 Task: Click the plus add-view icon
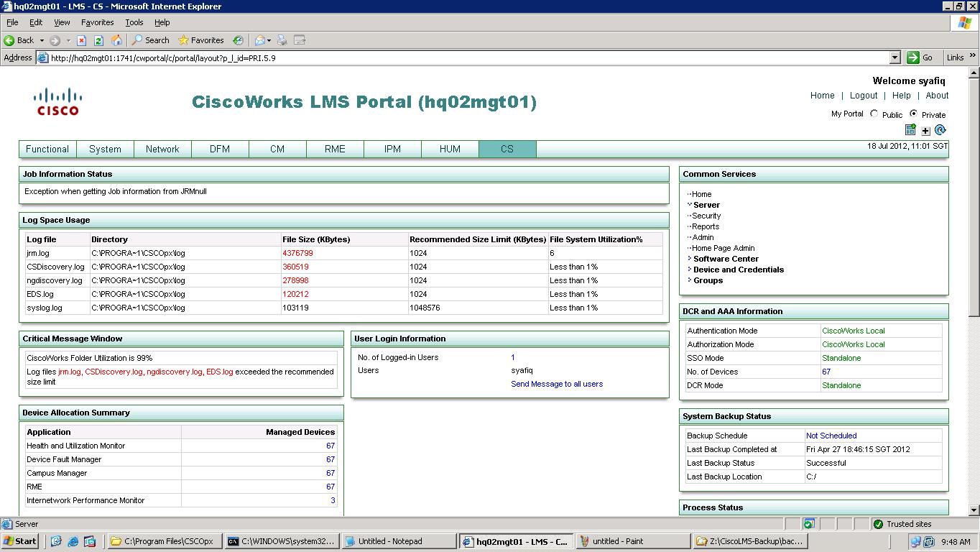925,131
